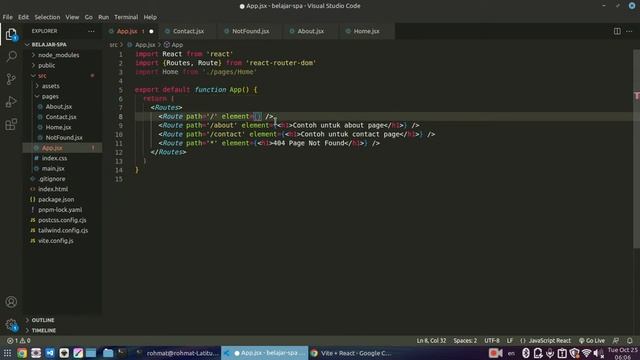Viewport: 640px width, 360px height.
Task: Open the Extensions view
Action: coord(11,124)
